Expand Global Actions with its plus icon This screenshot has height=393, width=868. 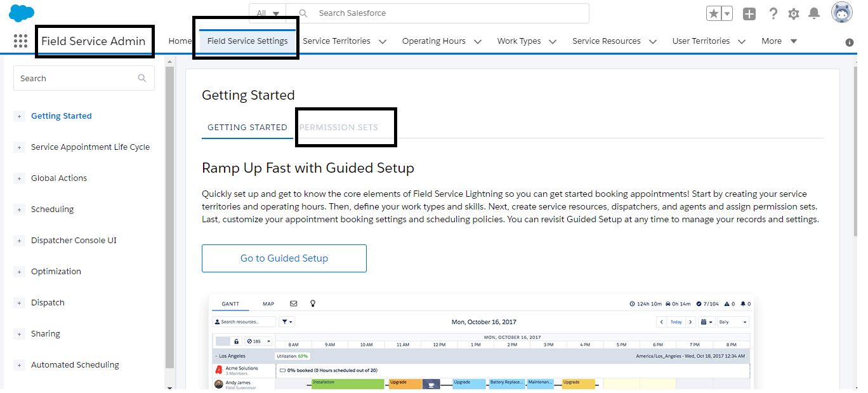(20, 178)
